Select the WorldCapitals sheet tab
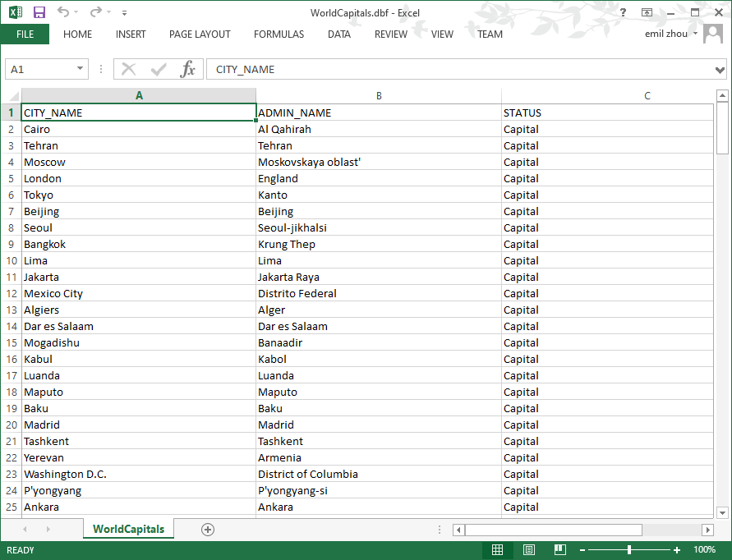The image size is (732, 560). [128, 530]
